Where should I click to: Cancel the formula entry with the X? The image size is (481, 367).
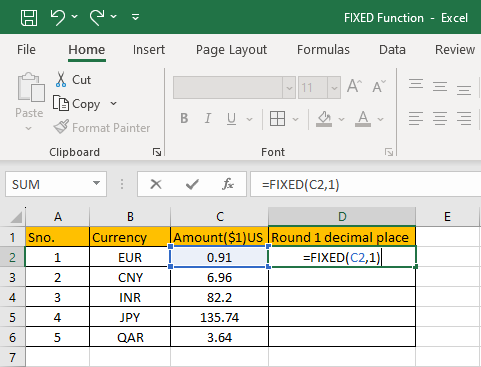pyautogui.click(x=156, y=184)
